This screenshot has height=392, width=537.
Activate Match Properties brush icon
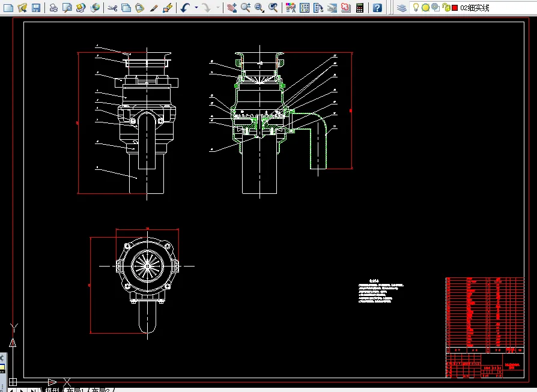154,8
